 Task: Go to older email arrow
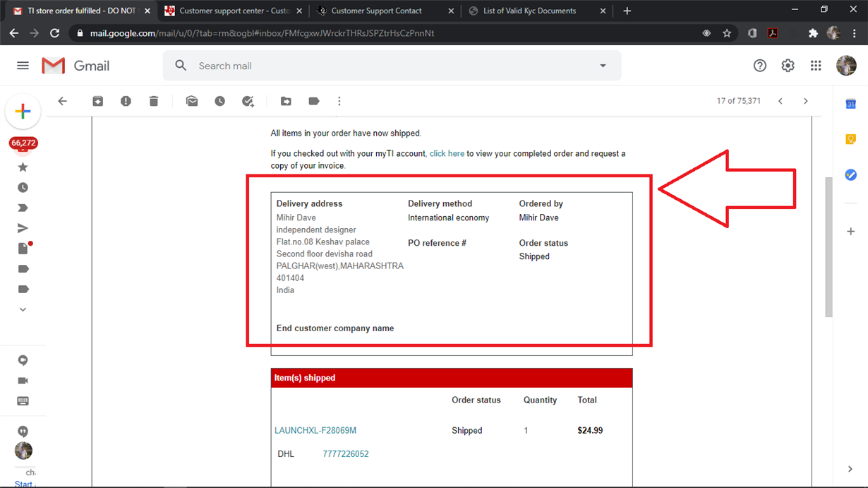[x=806, y=101]
